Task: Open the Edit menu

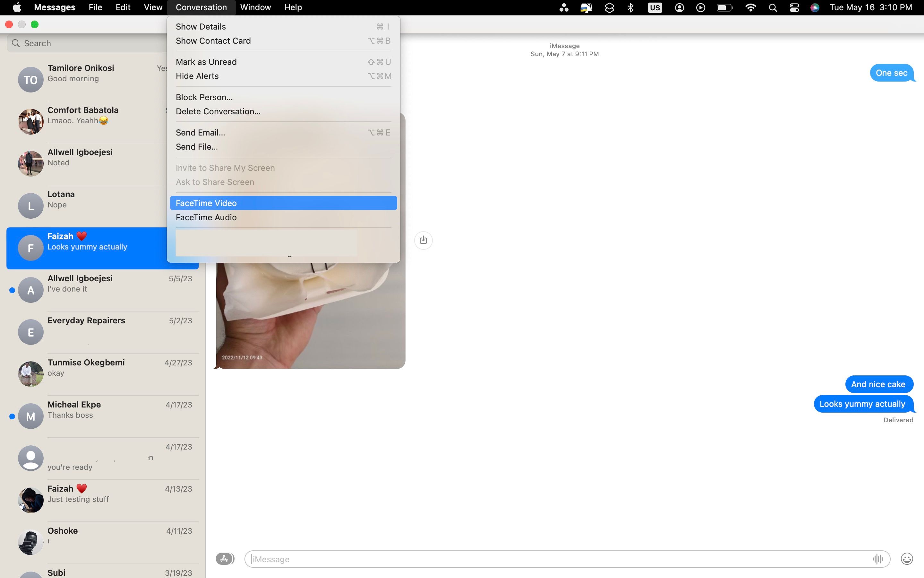Action: click(123, 7)
